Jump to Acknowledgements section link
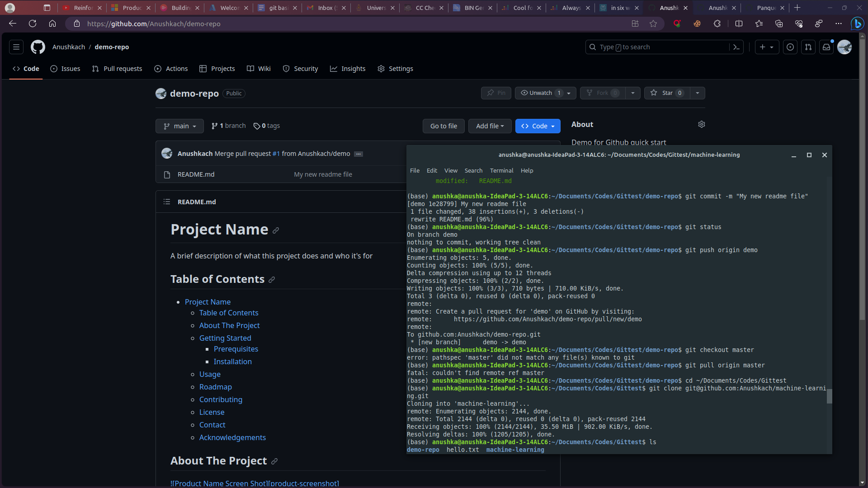 point(232,437)
